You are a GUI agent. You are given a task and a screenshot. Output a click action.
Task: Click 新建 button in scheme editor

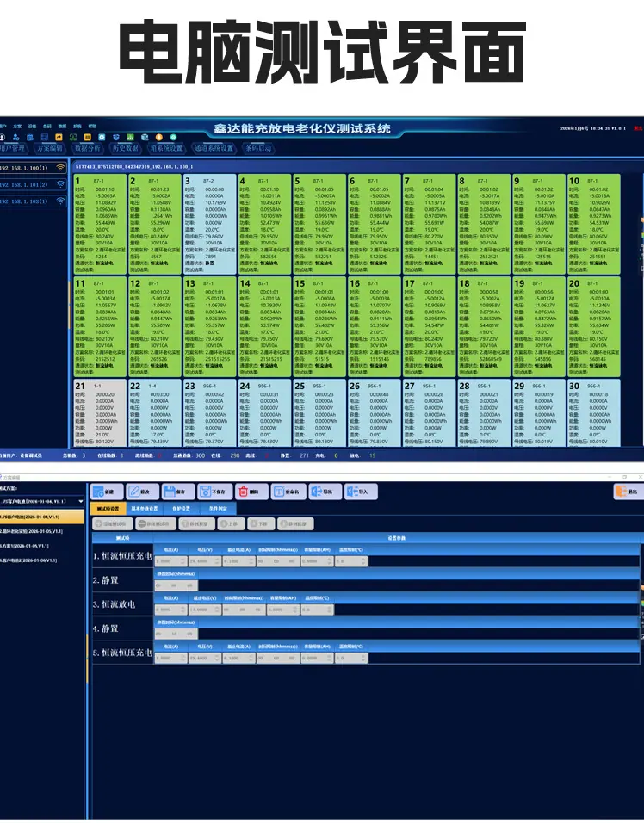pos(107,492)
